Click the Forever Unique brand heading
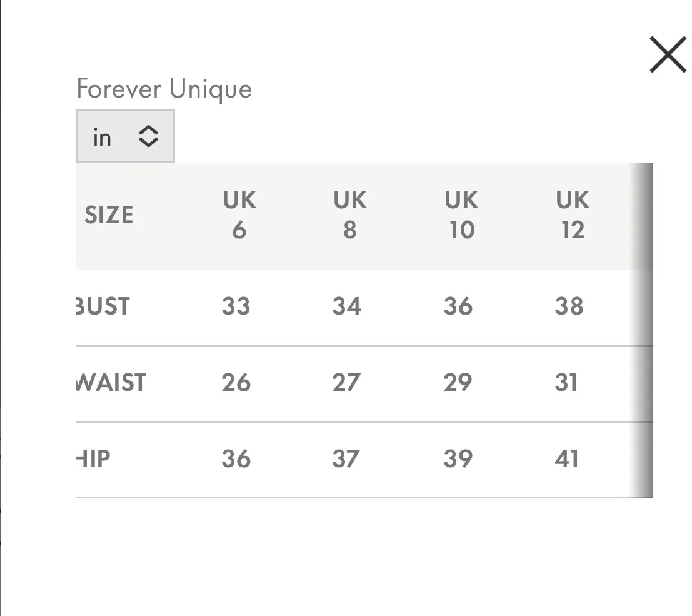 pos(164,89)
